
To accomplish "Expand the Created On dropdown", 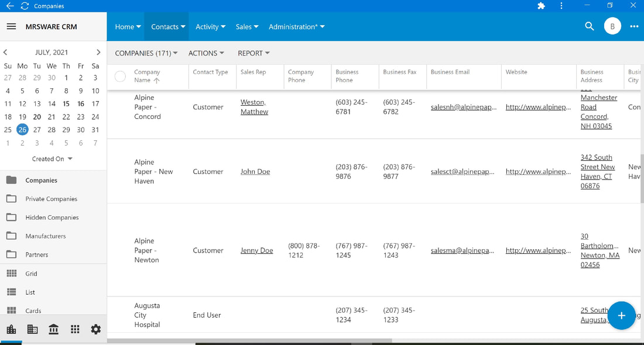I will tap(52, 158).
